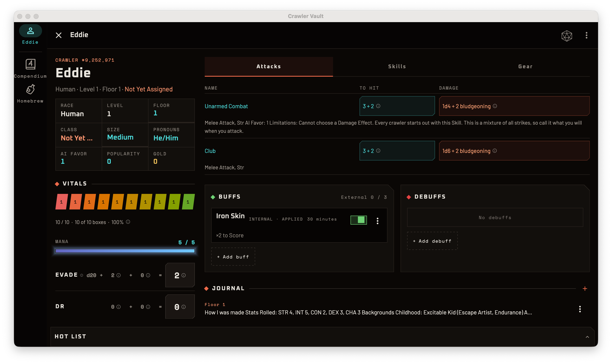612x364 pixels.
Task: Show info icon for Evade total
Action: 184,275
